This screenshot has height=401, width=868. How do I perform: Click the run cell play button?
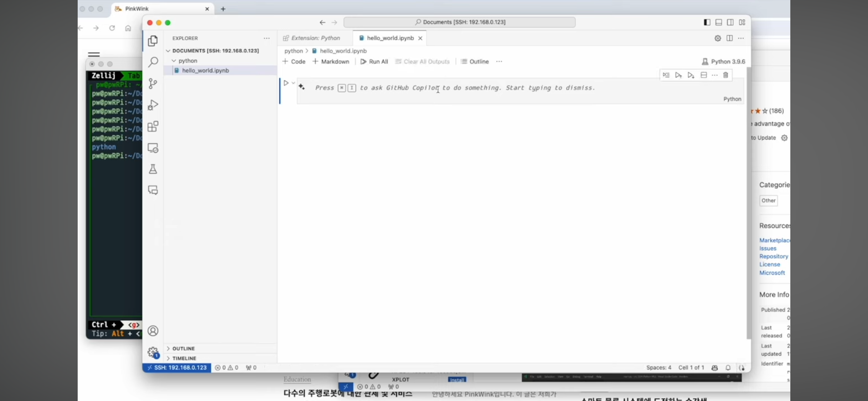(x=286, y=83)
